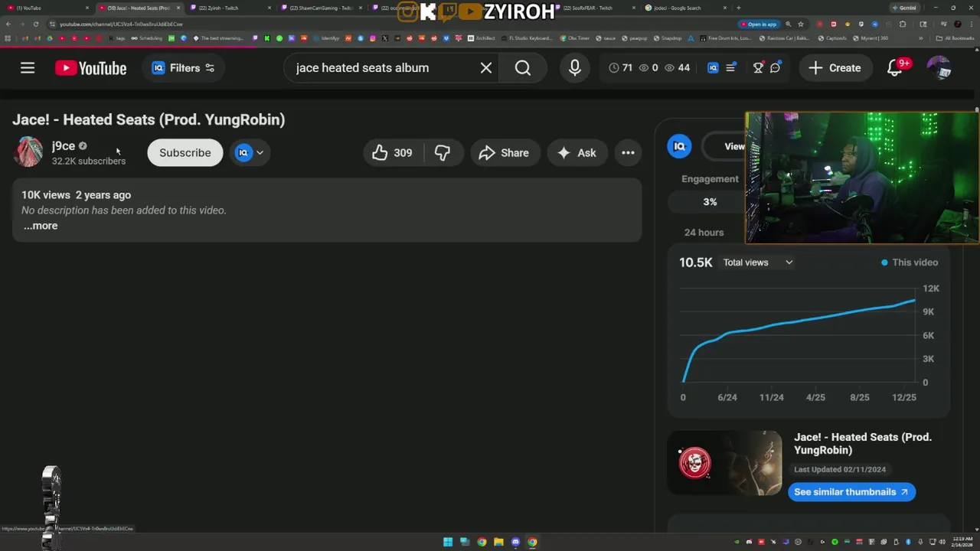This screenshot has height=551, width=980.
Task: Expand the description with ...more
Action: pyautogui.click(x=40, y=226)
